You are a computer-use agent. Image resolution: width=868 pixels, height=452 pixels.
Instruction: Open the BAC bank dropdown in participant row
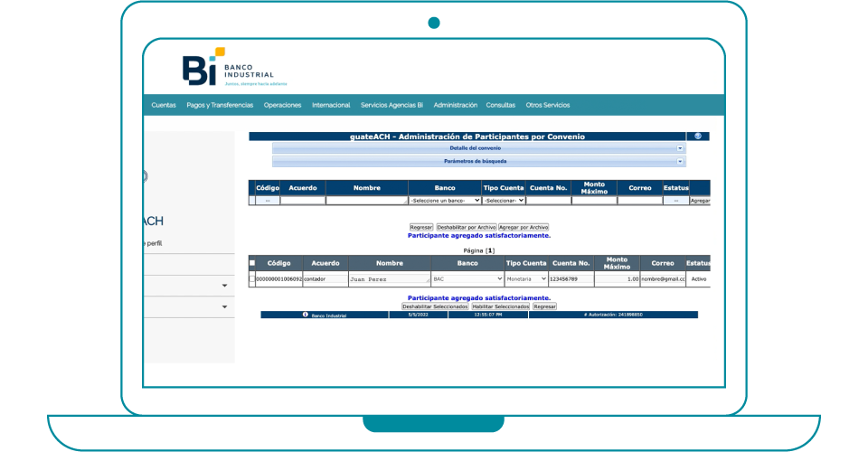coord(467,280)
